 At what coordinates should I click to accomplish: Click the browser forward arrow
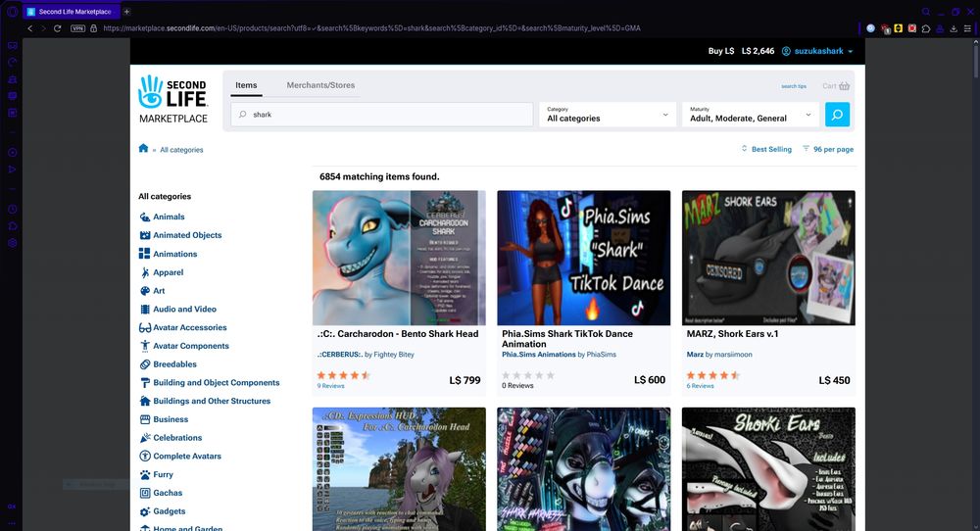pos(43,28)
